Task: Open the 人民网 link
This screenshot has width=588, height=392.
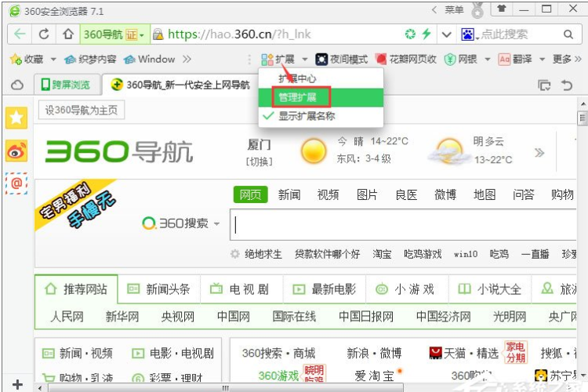Action: (x=67, y=317)
